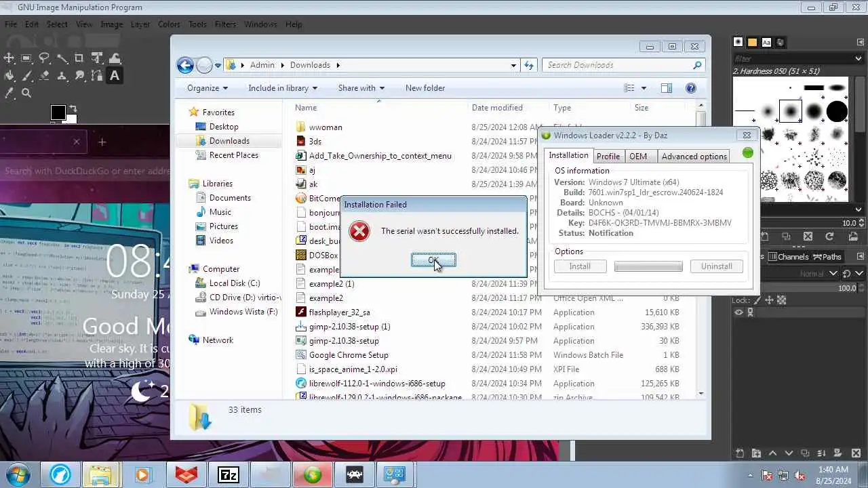Open 7-Zip from the taskbar
Viewport: 868px width, 488px height.
coord(229,475)
